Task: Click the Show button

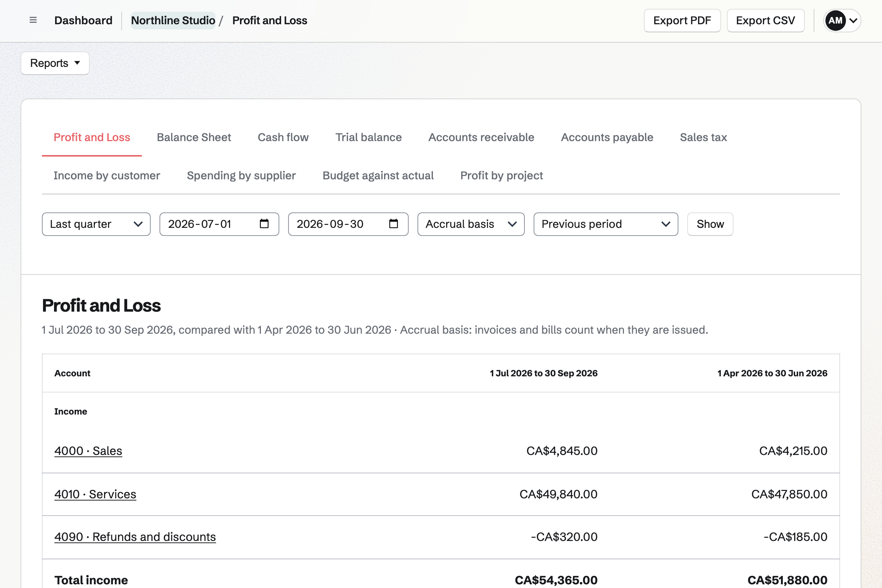Action: pos(710,224)
